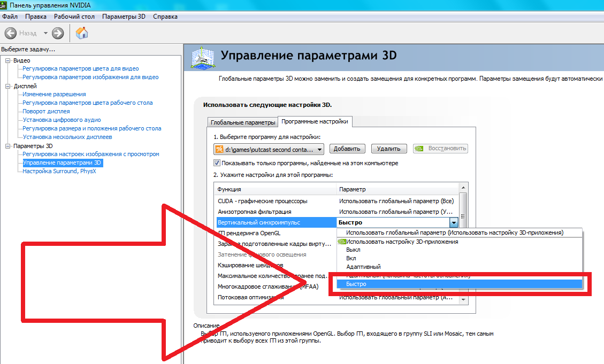Image resolution: width=604 pixels, height=364 pixels.
Task: Click the NVIDIA icon on Восстановить button
Action: (419, 149)
